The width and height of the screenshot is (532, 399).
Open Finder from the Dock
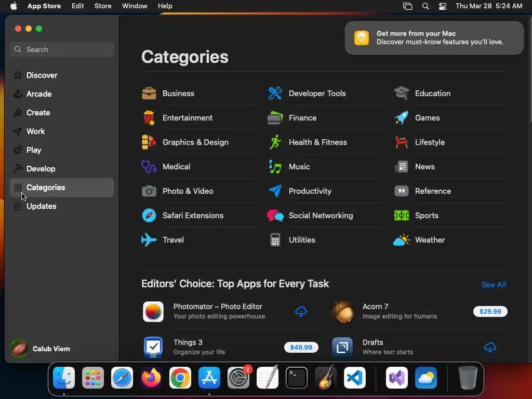[x=64, y=378]
